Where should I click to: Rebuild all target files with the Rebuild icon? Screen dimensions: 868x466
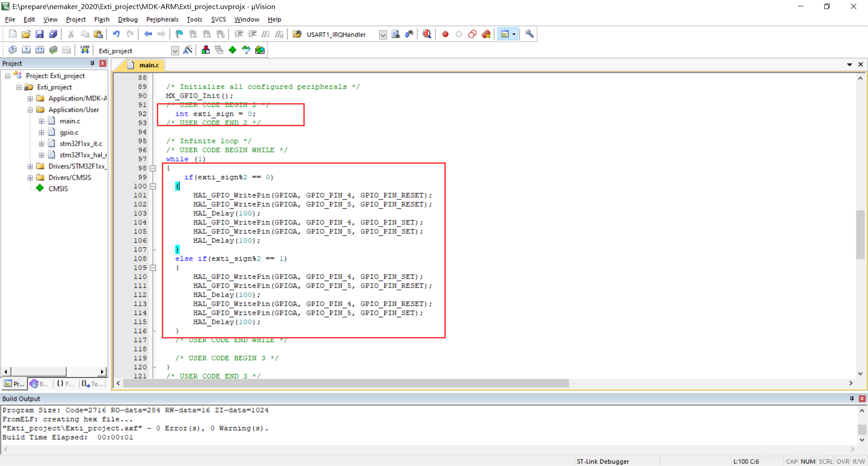pyautogui.click(x=40, y=50)
